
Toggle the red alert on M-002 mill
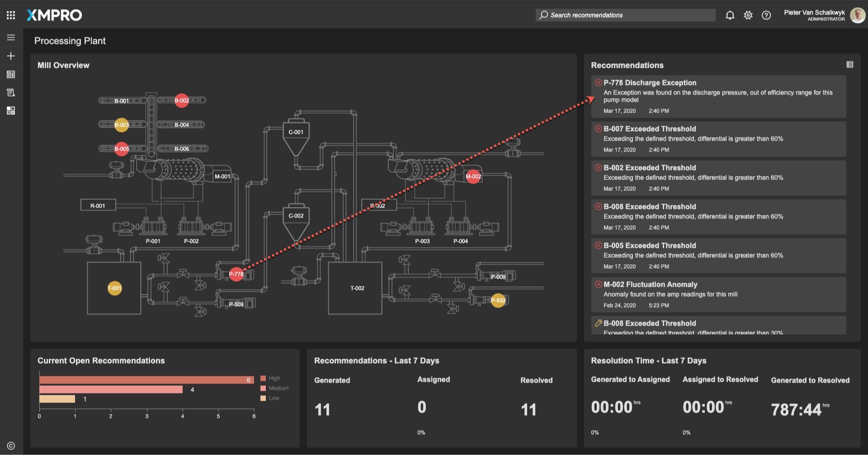(x=473, y=177)
